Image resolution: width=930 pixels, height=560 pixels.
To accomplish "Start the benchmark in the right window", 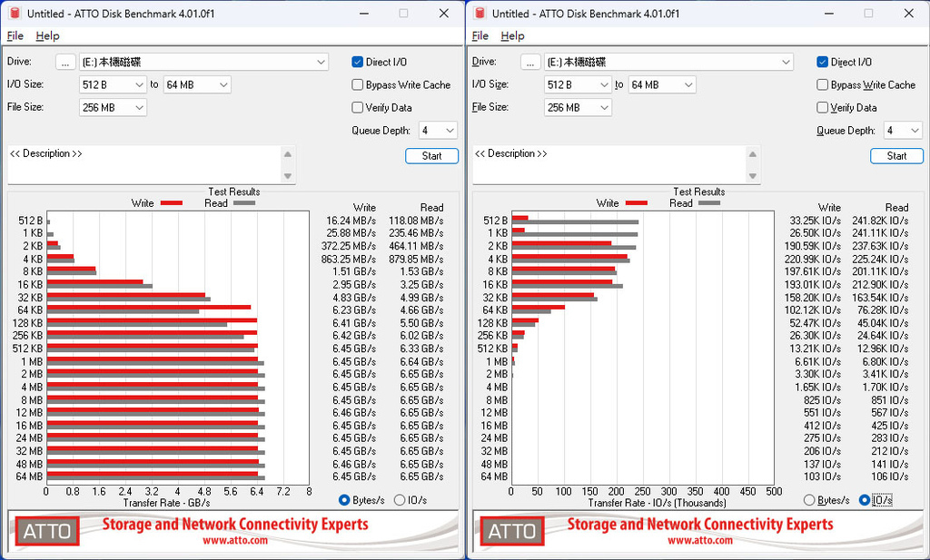I will pyautogui.click(x=896, y=156).
